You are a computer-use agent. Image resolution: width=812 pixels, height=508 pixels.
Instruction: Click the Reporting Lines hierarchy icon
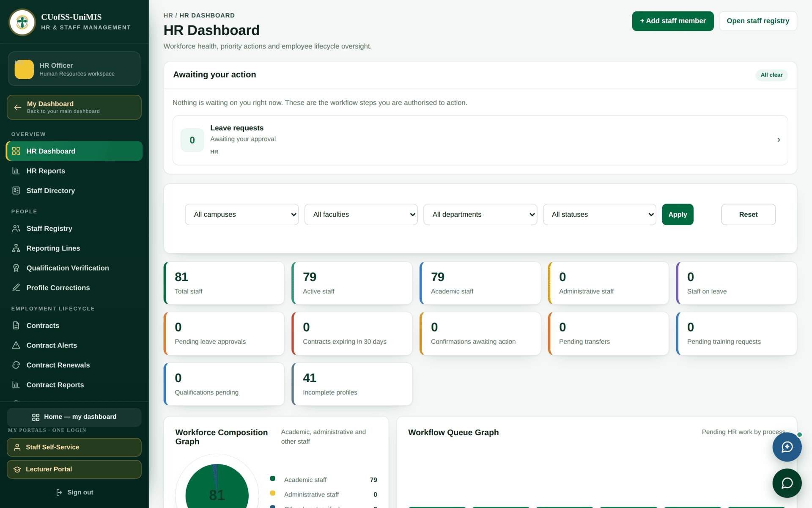16,248
